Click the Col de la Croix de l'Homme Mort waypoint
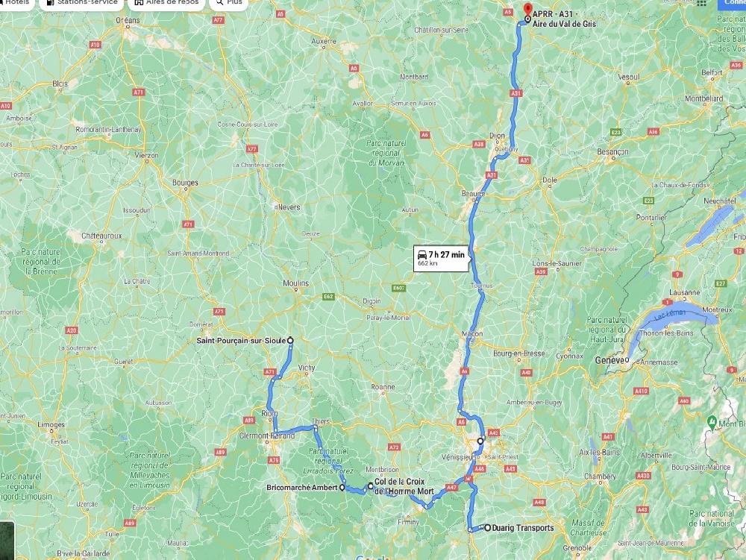 (371, 486)
